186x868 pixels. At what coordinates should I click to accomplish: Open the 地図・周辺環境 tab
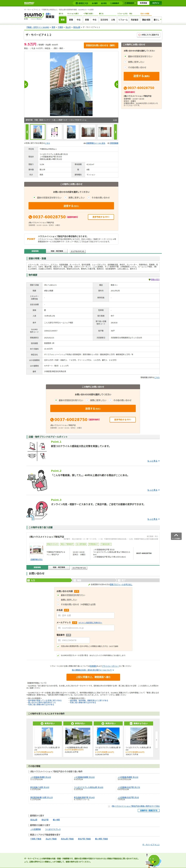[x=57, y=251]
